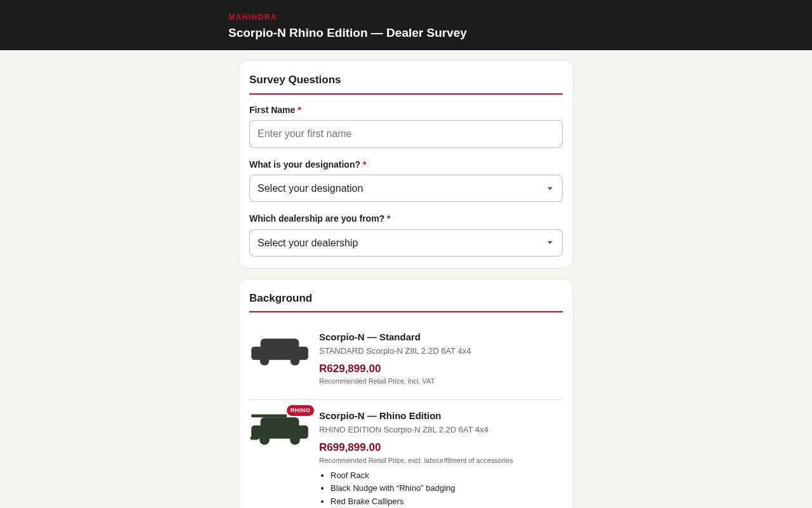Click the red RHINO badge
This screenshot has height=508, width=812.
pos(300,410)
